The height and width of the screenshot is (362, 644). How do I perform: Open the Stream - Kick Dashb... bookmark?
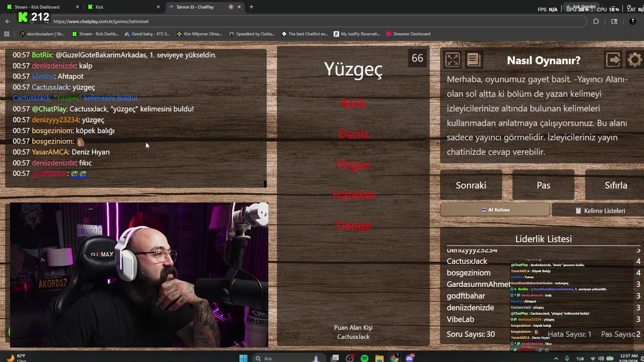coord(96,34)
